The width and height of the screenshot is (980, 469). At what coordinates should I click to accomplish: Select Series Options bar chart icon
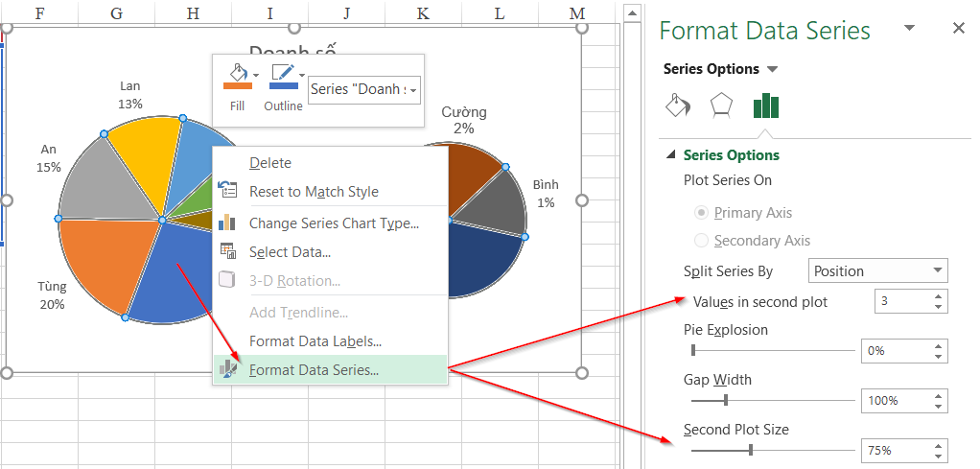click(x=765, y=105)
